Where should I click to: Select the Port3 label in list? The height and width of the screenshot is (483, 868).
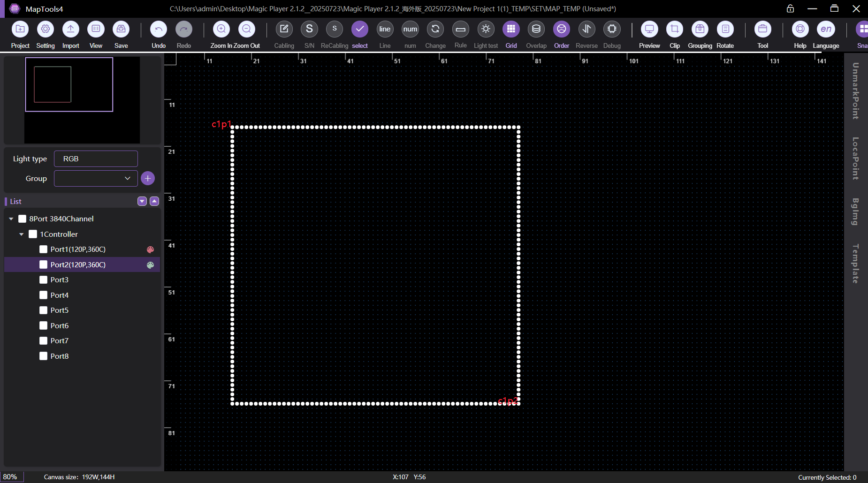click(60, 280)
